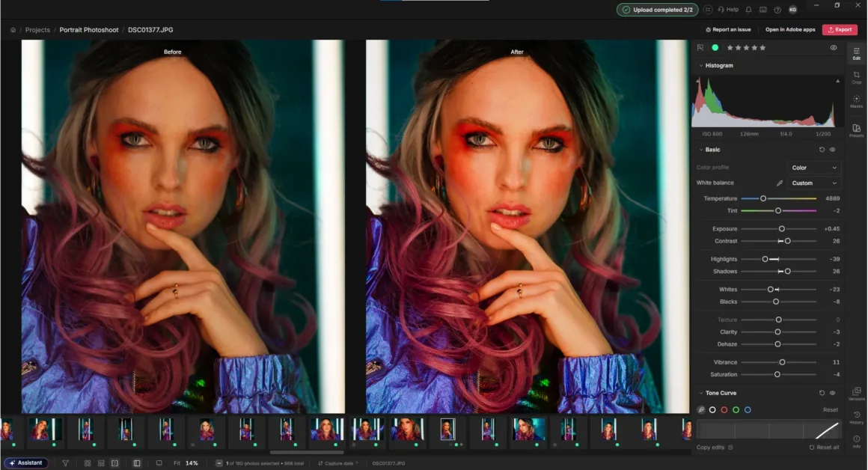Image resolution: width=868 pixels, height=470 pixels.
Task: Set rating to five stars
Action: [762, 48]
